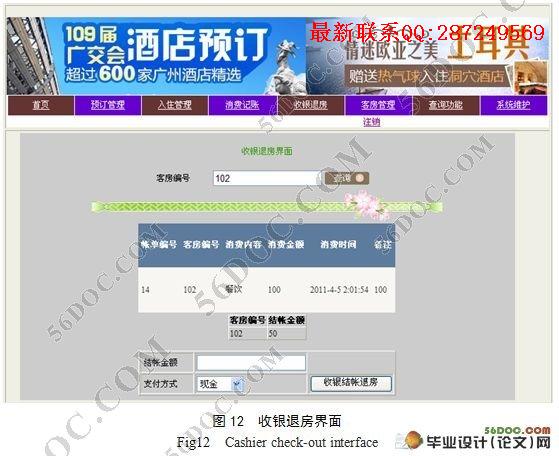Image resolution: width=559 pixels, height=456 pixels.
Task: Open the 查询功能 menu item
Action: point(446,105)
